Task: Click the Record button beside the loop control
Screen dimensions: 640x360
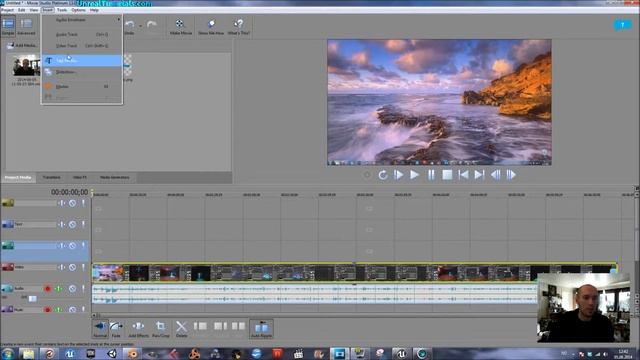Action: (x=367, y=175)
